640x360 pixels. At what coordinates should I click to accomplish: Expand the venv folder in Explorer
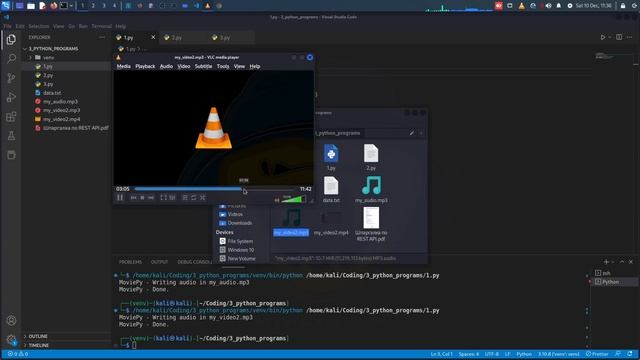click(65, 58)
